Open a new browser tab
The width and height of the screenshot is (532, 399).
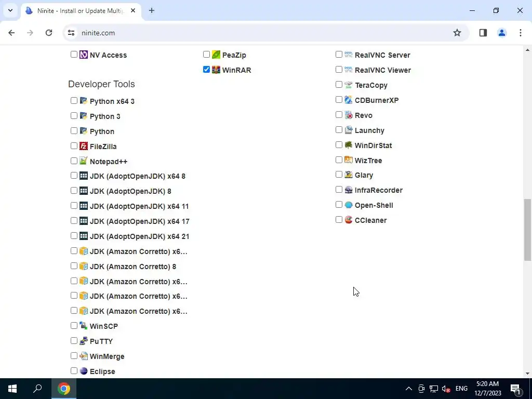tap(152, 10)
